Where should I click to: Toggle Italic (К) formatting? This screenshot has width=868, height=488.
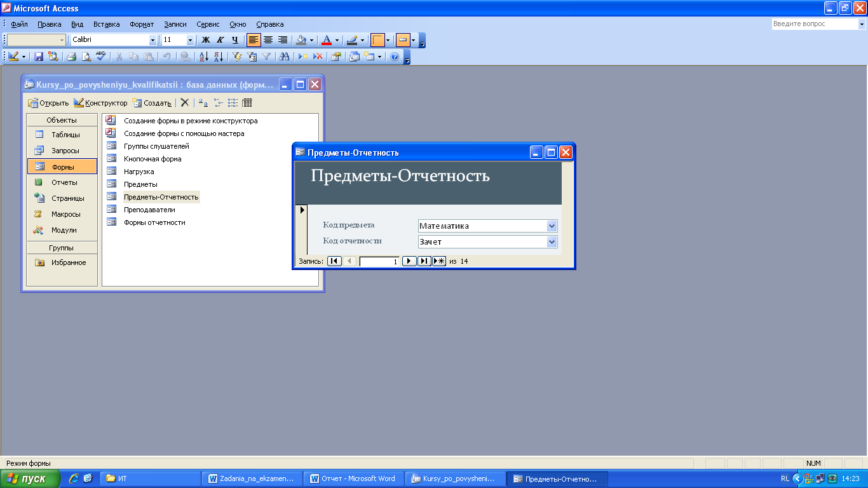pos(220,40)
